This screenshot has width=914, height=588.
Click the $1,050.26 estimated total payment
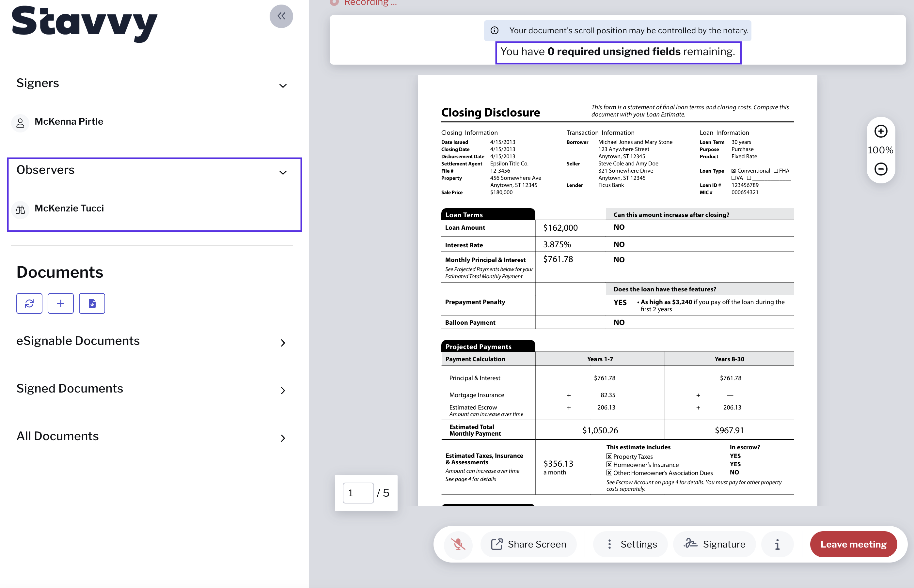[x=600, y=430]
